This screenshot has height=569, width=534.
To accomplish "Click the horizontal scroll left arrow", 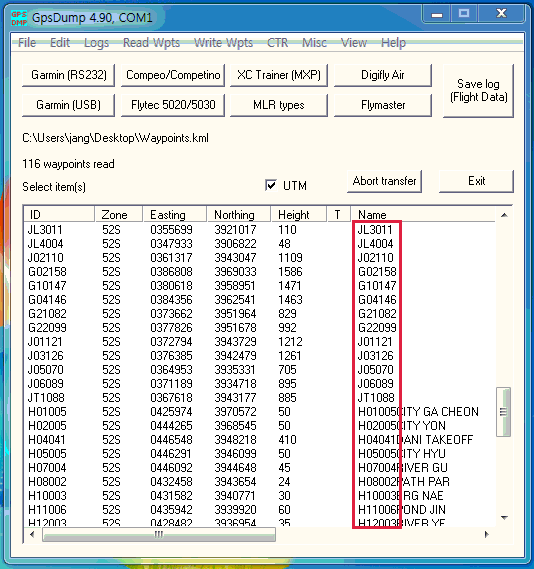I will [x=32, y=534].
